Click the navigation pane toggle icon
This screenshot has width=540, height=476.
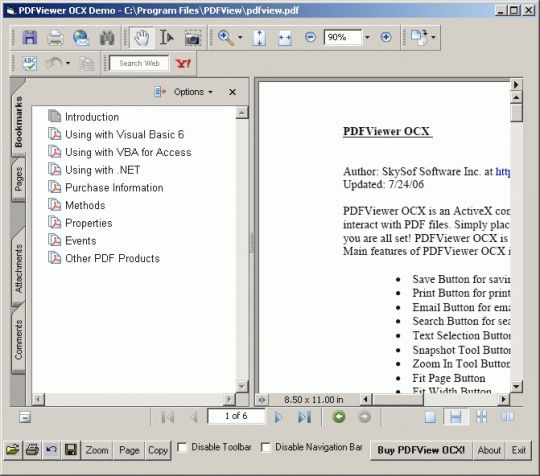click(x=25, y=417)
